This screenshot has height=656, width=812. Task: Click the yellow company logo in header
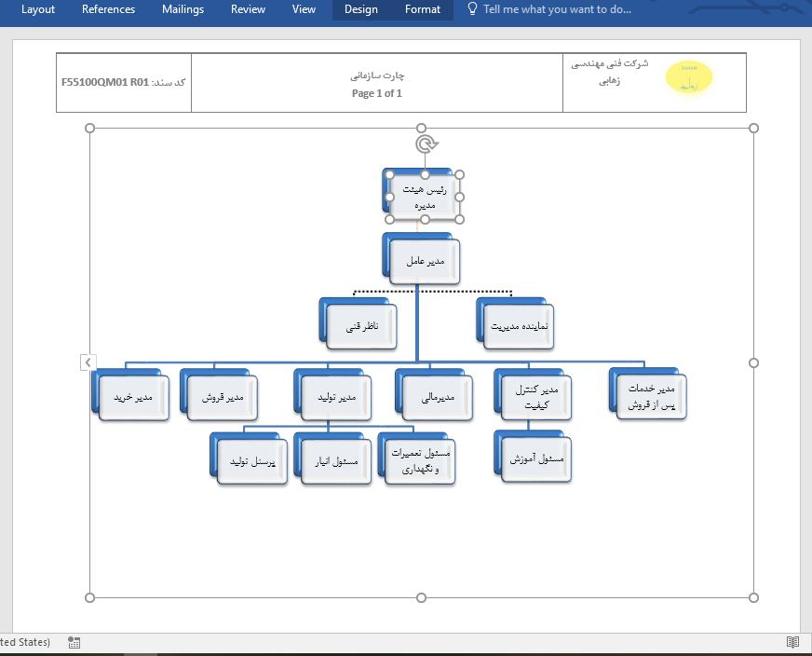(x=689, y=79)
